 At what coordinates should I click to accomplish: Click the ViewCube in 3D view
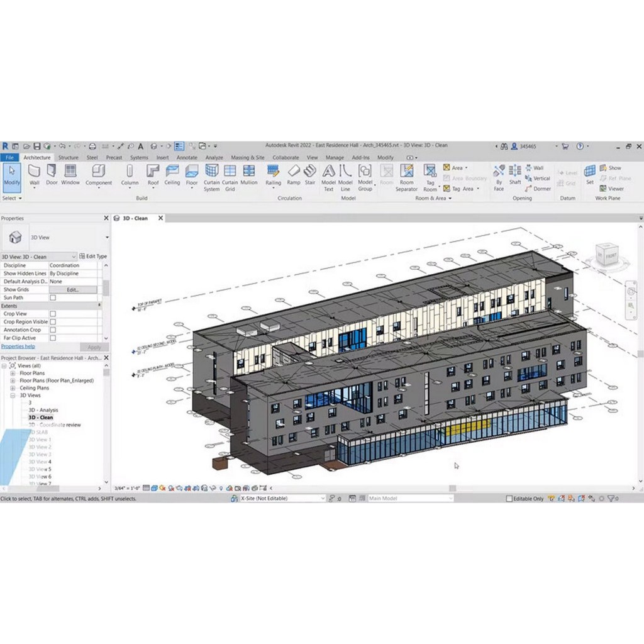pos(607,256)
